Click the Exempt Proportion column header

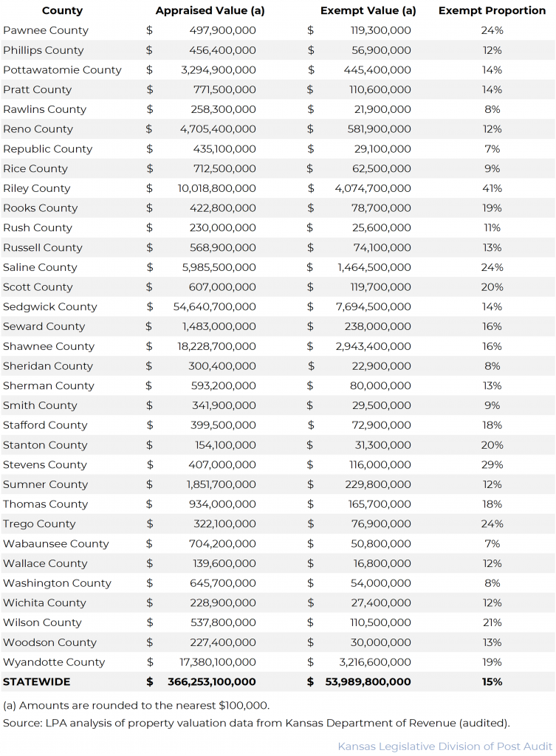point(492,11)
